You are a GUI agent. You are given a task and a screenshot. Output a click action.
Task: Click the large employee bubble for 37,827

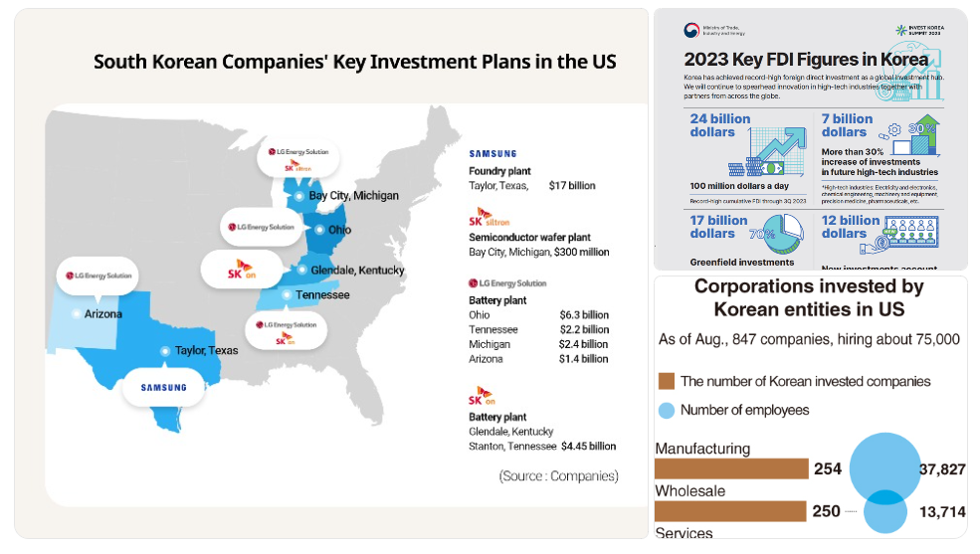point(885,467)
